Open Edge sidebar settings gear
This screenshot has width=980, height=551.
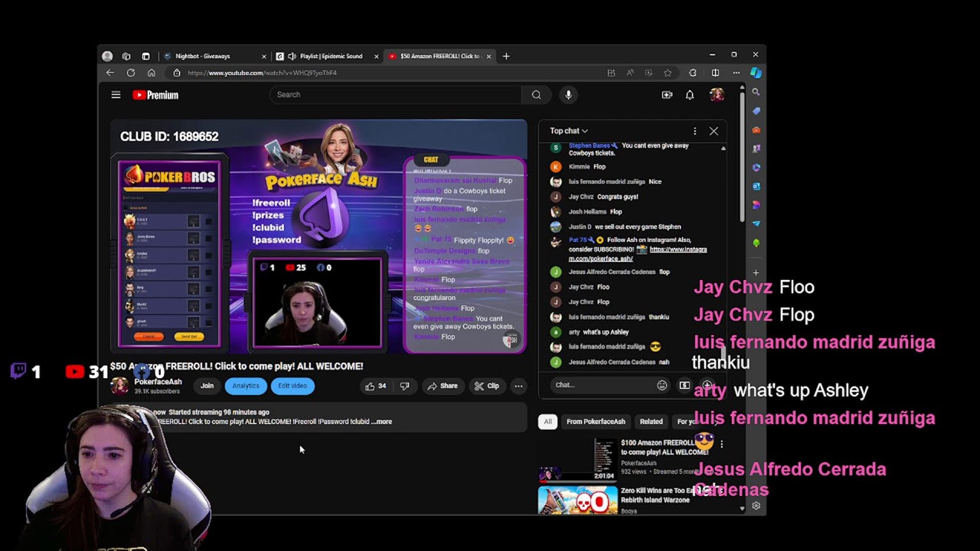click(x=756, y=506)
